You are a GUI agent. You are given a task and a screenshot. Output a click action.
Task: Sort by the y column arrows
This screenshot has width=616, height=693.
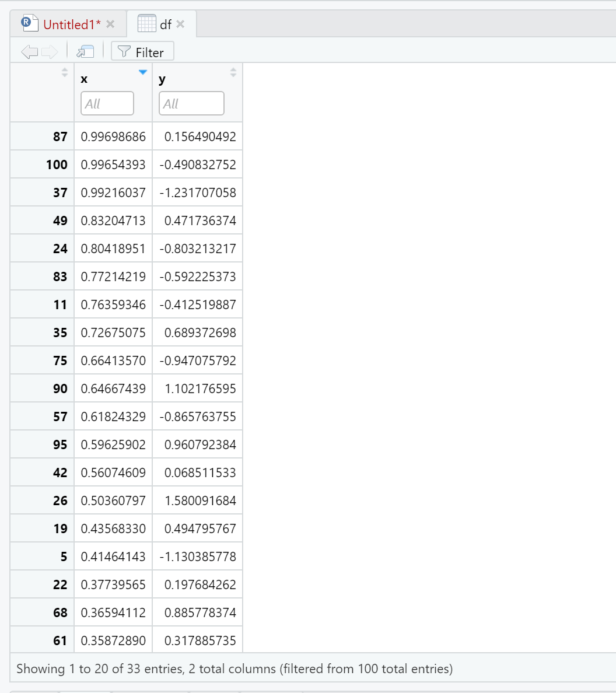coord(233,72)
